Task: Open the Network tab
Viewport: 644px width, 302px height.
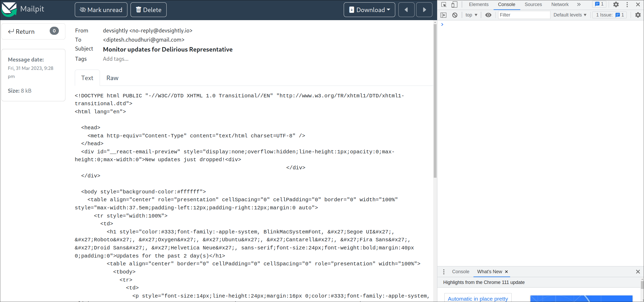Action: tap(560, 4)
